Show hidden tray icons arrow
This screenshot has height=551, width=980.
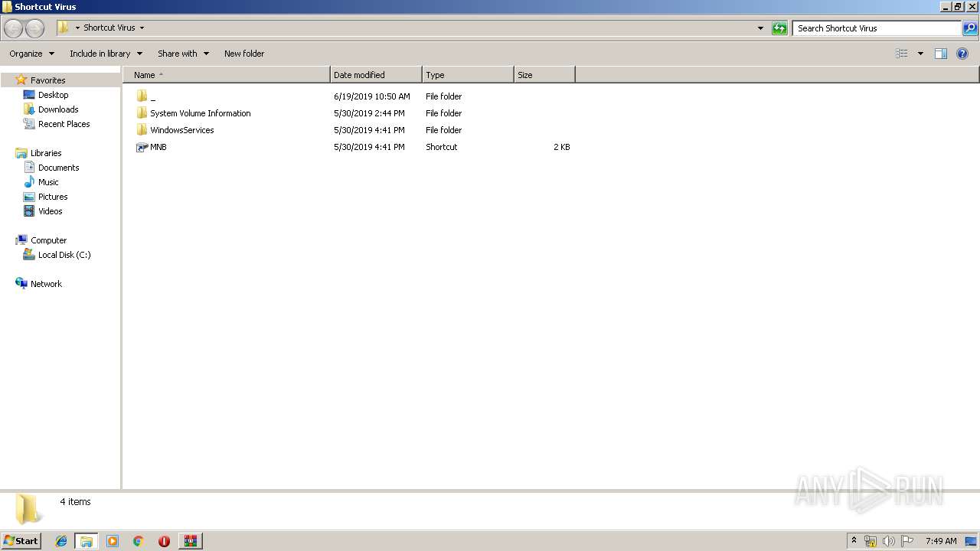pyautogui.click(x=854, y=541)
